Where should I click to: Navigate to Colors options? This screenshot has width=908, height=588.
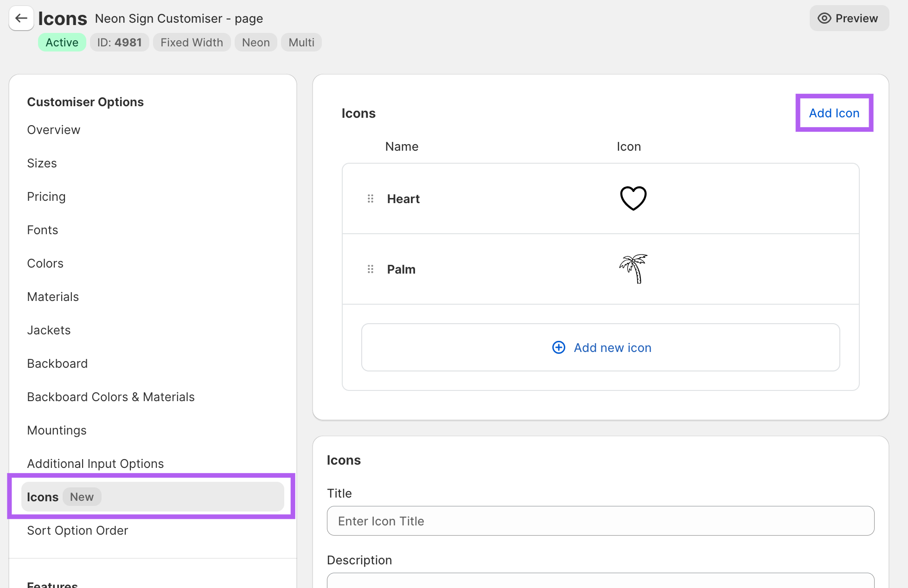[x=45, y=263]
